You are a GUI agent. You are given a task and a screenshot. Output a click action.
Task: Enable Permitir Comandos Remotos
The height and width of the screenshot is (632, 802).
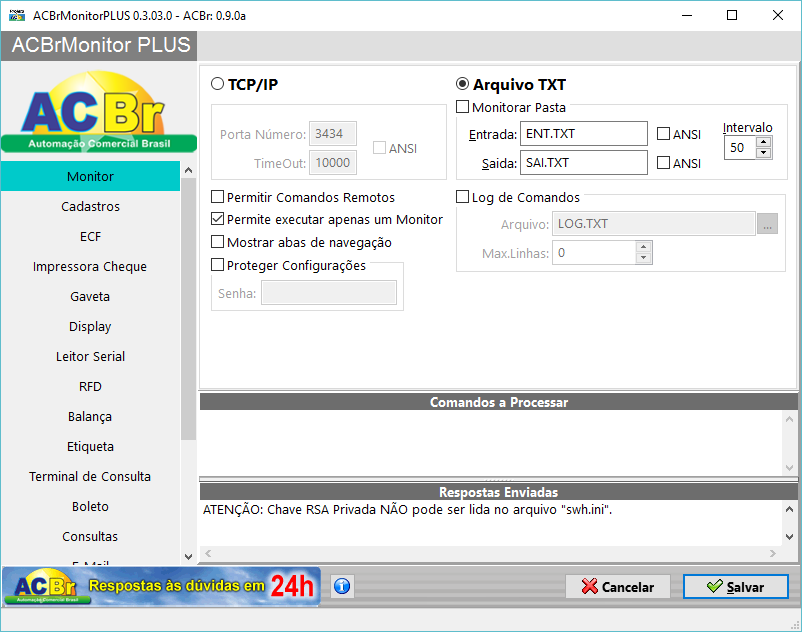(218, 197)
